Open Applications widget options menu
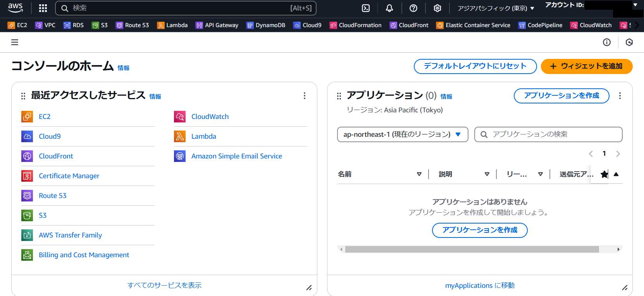Image resolution: width=644 pixels, height=296 pixels. click(620, 96)
